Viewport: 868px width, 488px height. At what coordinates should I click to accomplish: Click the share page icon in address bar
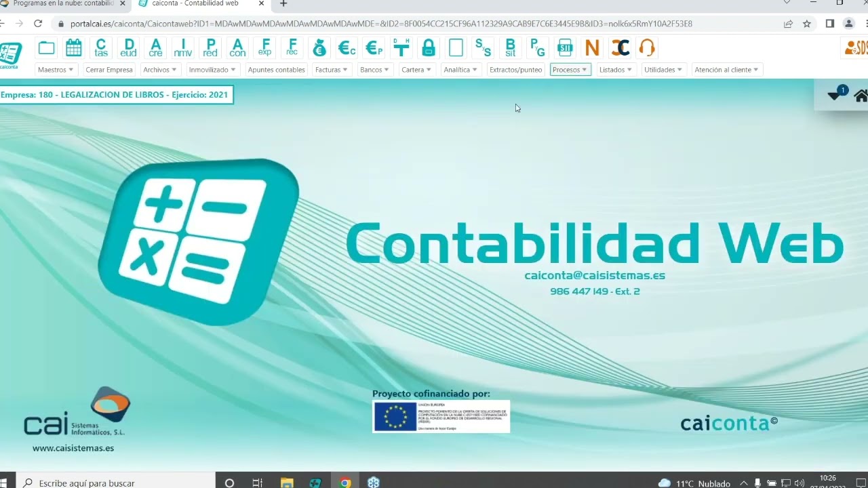[788, 24]
